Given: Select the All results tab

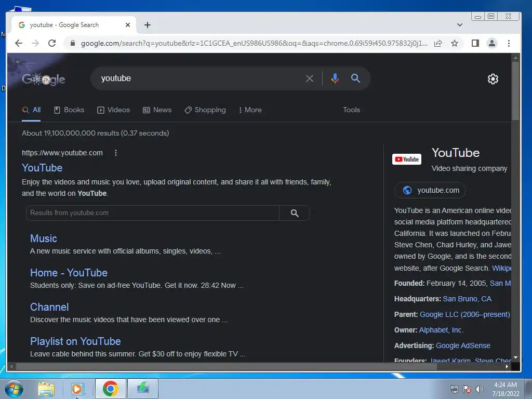Looking at the screenshot, I should (31, 110).
